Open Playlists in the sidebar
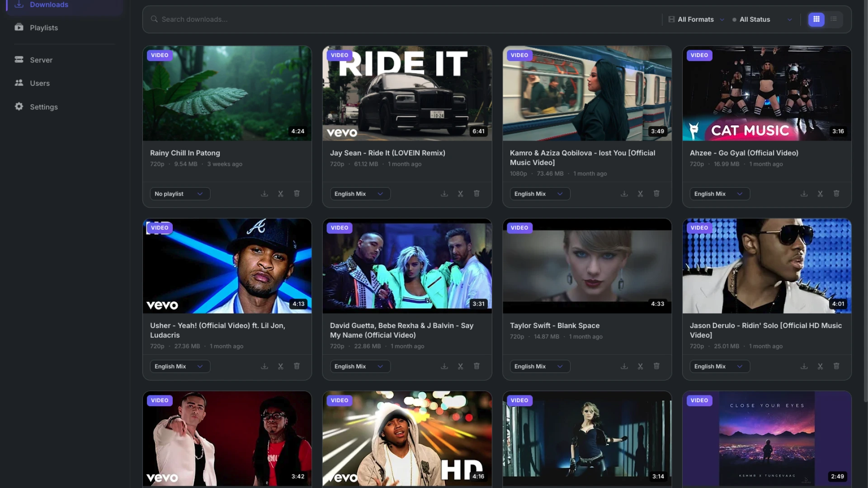This screenshot has width=868, height=488. (64, 28)
